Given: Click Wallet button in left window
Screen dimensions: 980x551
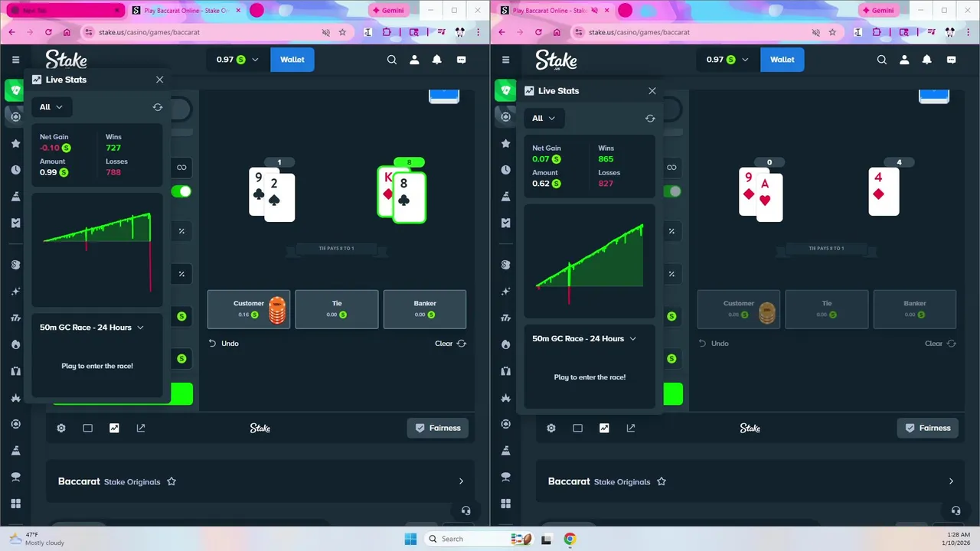Looking at the screenshot, I should click(x=292, y=60).
